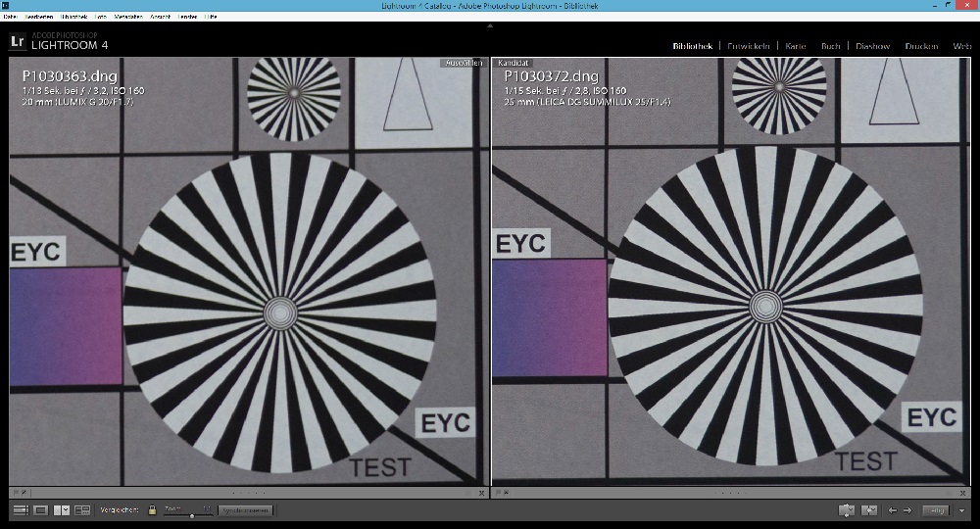
Task: Select previous photo with left arrow
Action: [x=893, y=510]
